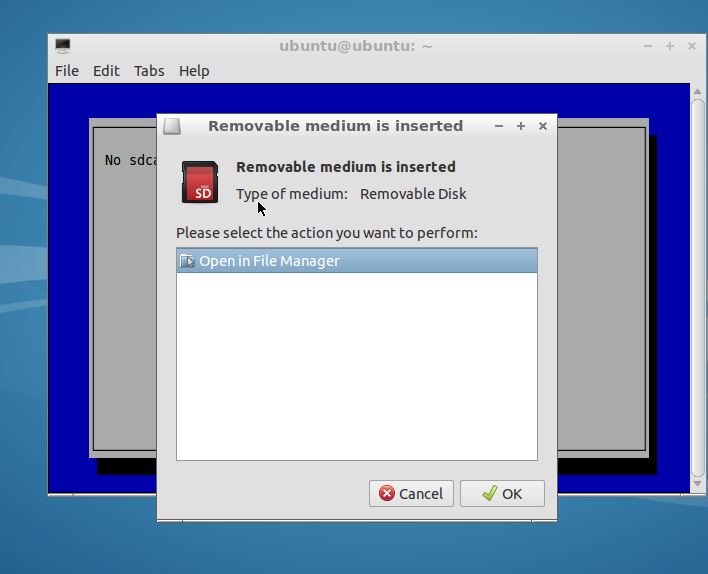Close the Removable medium dialog
The image size is (708, 574).
[543, 126]
